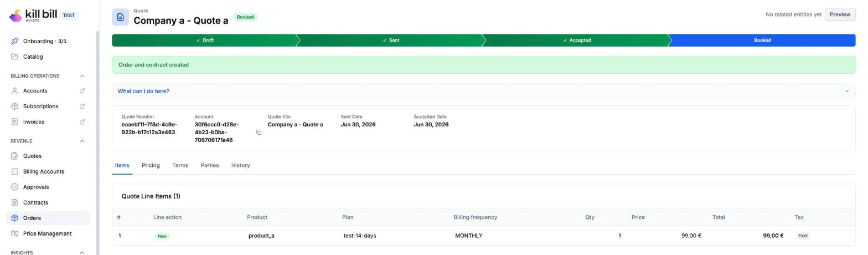Copy the account ID with copy icon
The height and width of the screenshot is (255, 868).
(x=259, y=132)
